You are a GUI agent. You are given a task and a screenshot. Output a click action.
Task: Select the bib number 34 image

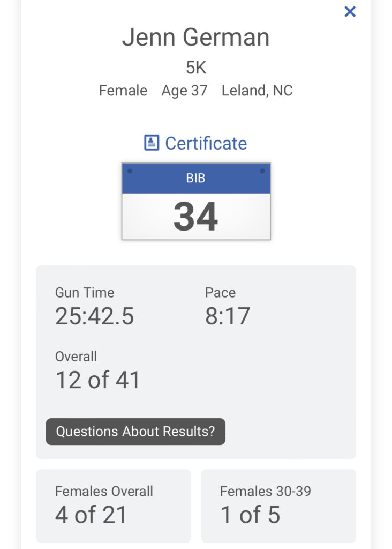click(x=196, y=202)
